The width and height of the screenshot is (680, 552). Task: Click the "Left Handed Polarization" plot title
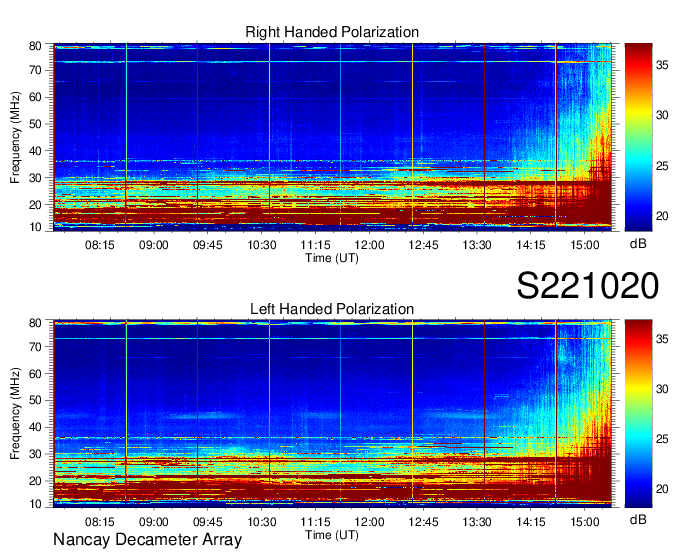click(332, 309)
